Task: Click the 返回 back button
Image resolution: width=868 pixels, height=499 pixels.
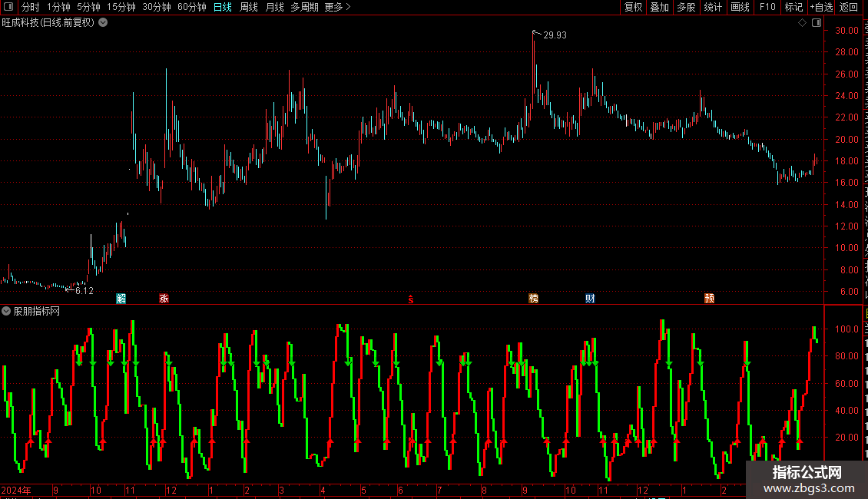Action: [849, 7]
